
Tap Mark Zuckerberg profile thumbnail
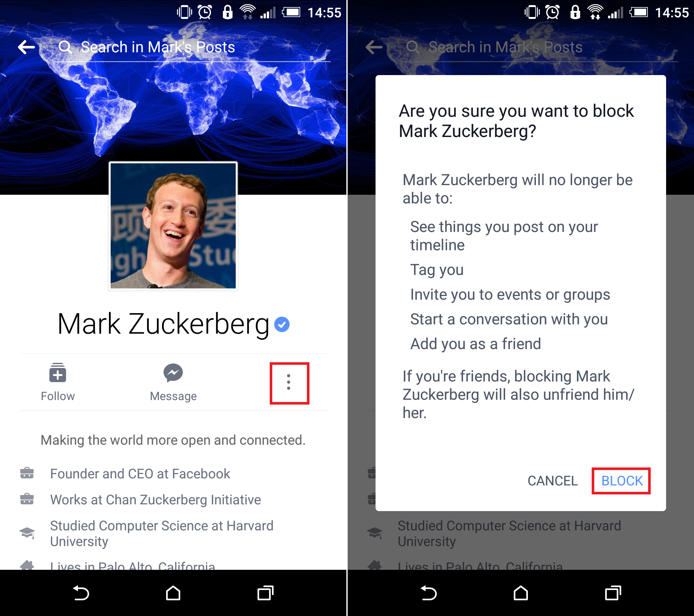click(x=173, y=226)
